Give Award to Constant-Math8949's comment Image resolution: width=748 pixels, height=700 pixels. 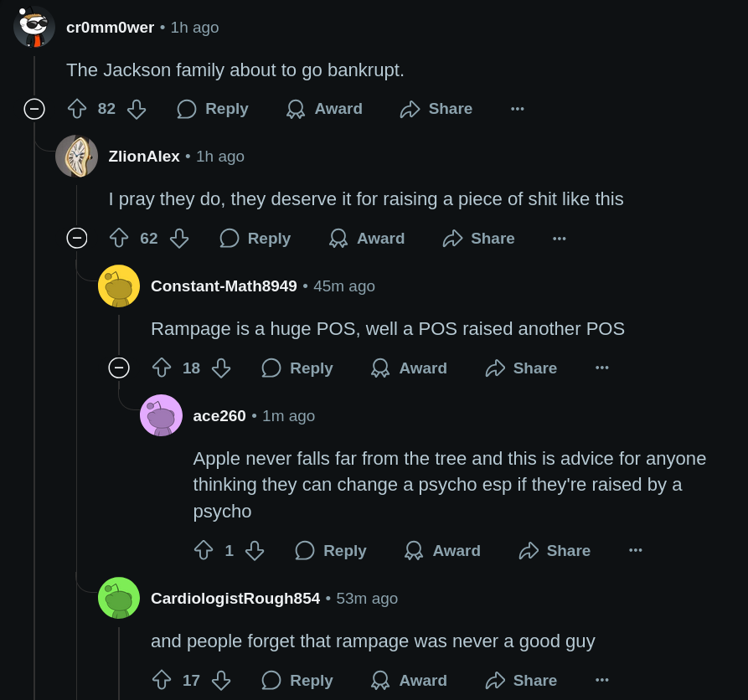click(x=410, y=368)
